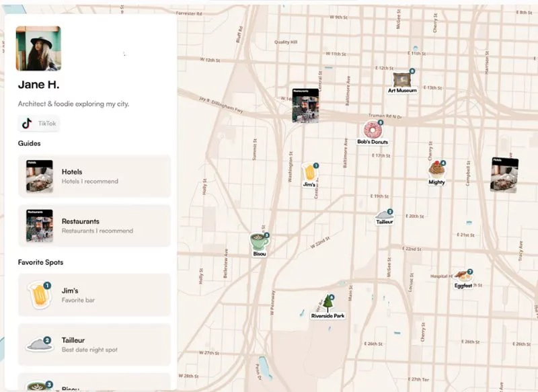Click Jane H. profile photo
The image size is (538, 392).
(38, 48)
